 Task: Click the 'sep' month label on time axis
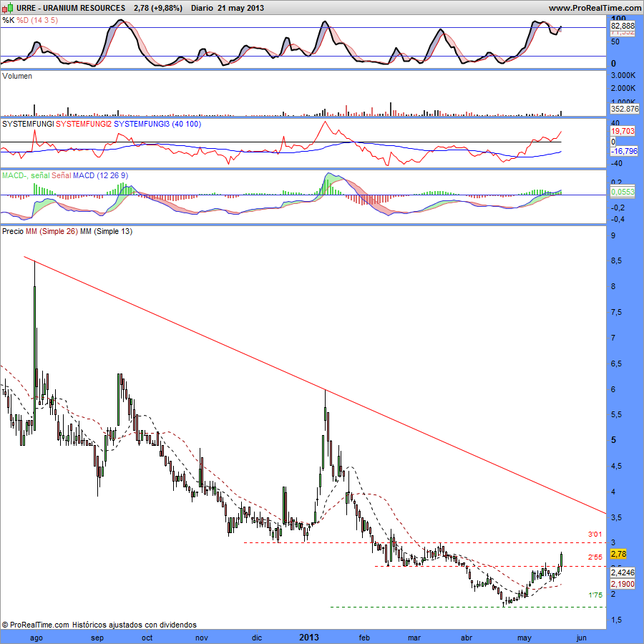click(97, 638)
